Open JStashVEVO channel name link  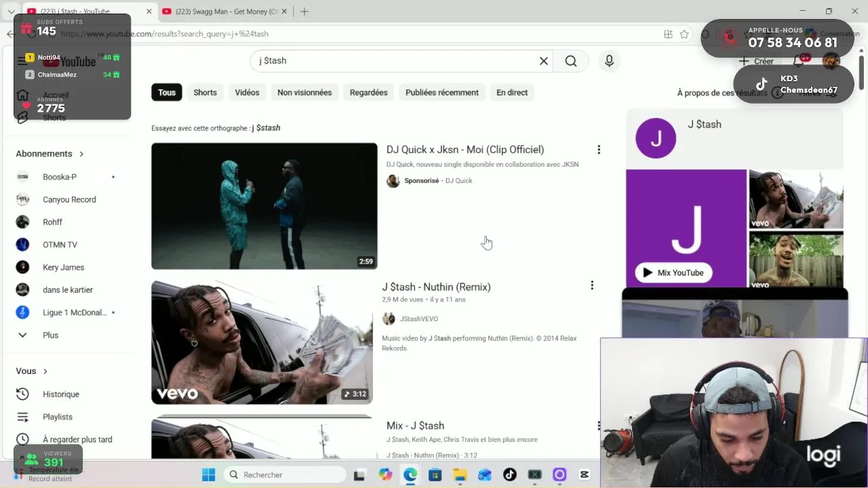(419, 319)
